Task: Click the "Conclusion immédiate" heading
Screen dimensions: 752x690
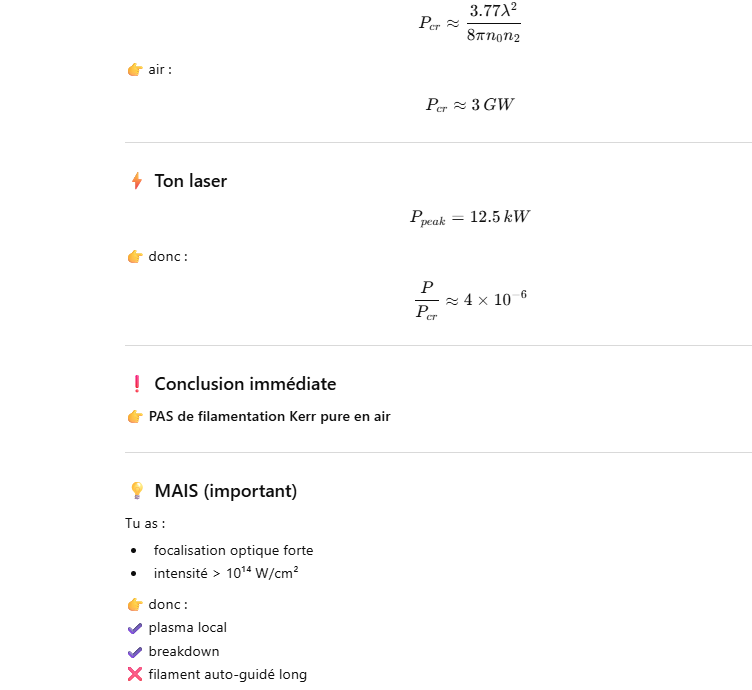Action: coord(245,384)
